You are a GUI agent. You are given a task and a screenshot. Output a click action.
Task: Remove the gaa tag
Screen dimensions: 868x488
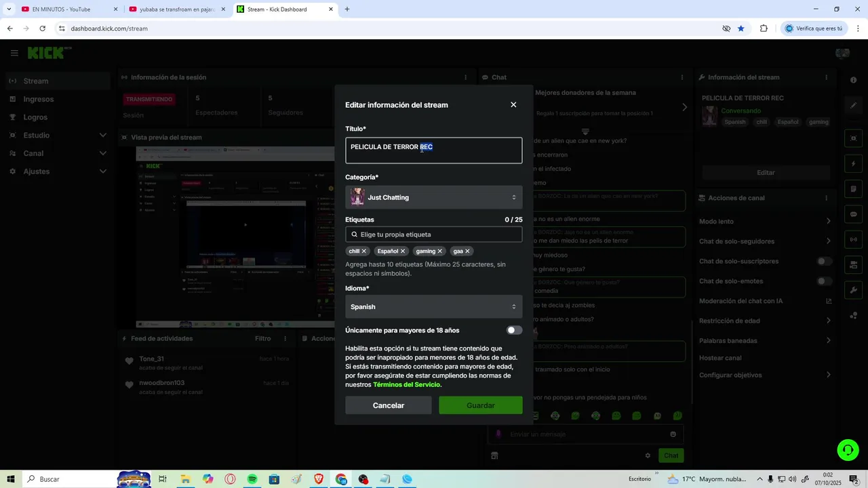pyautogui.click(x=467, y=251)
